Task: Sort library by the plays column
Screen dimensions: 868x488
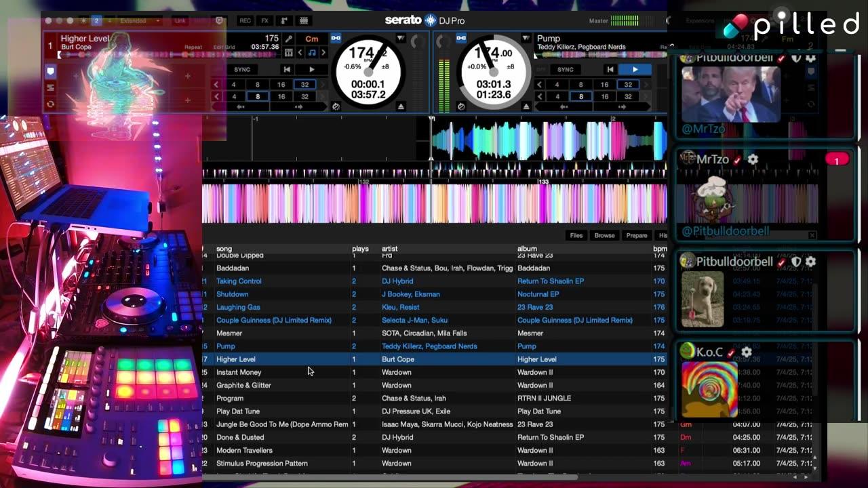Action: (x=360, y=249)
